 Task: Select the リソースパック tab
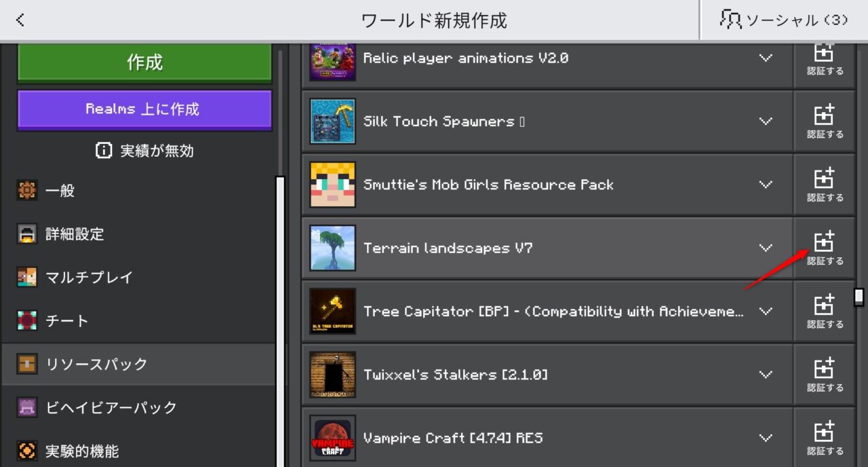click(x=138, y=364)
